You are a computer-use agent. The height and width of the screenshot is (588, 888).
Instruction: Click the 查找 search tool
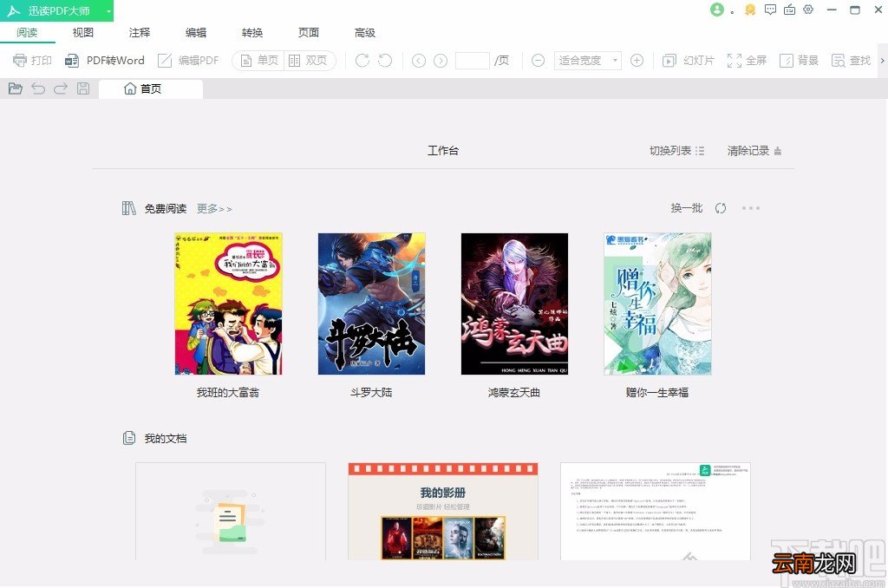(851, 60)
